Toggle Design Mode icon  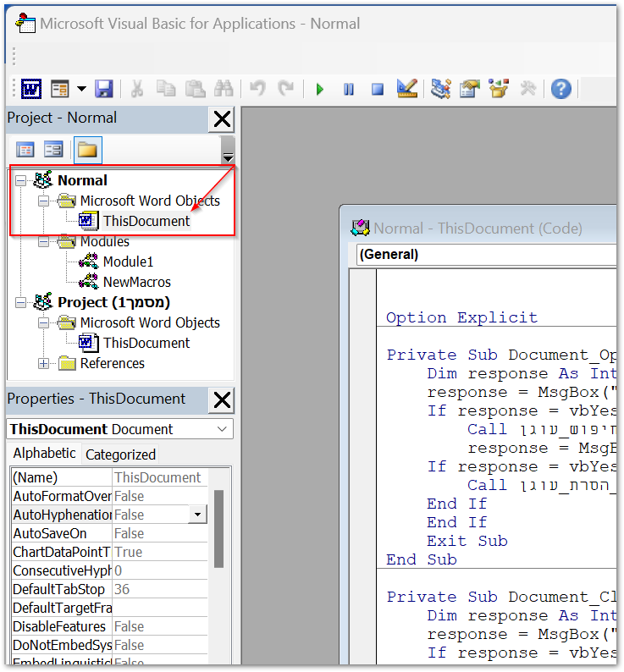(x=406, y=89)
